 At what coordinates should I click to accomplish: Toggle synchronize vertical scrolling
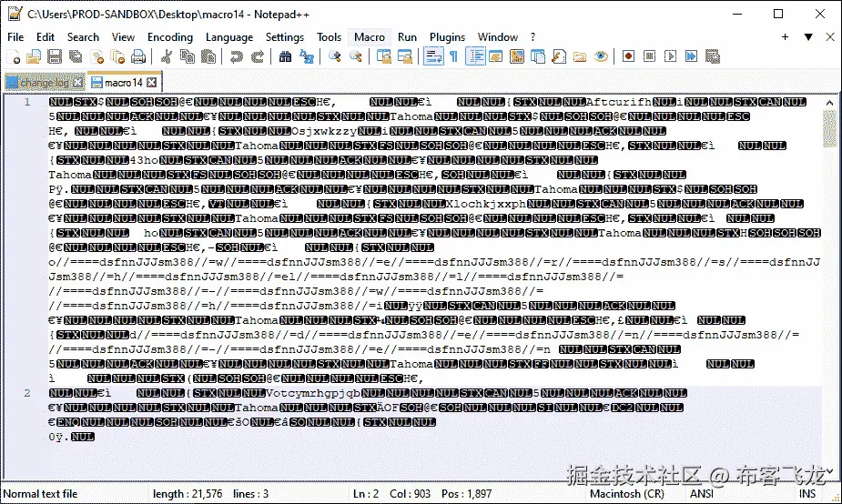click(384, 56)
